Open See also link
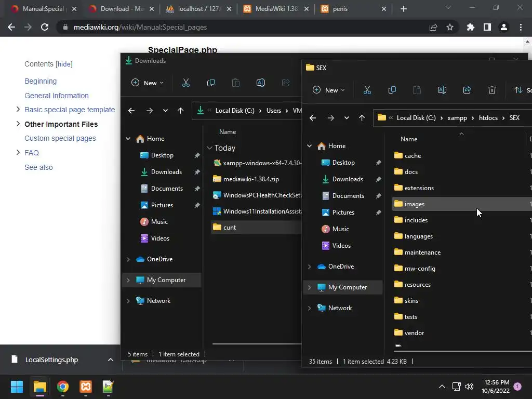Screen dimensions: 532x399 (x=38, y=167)
